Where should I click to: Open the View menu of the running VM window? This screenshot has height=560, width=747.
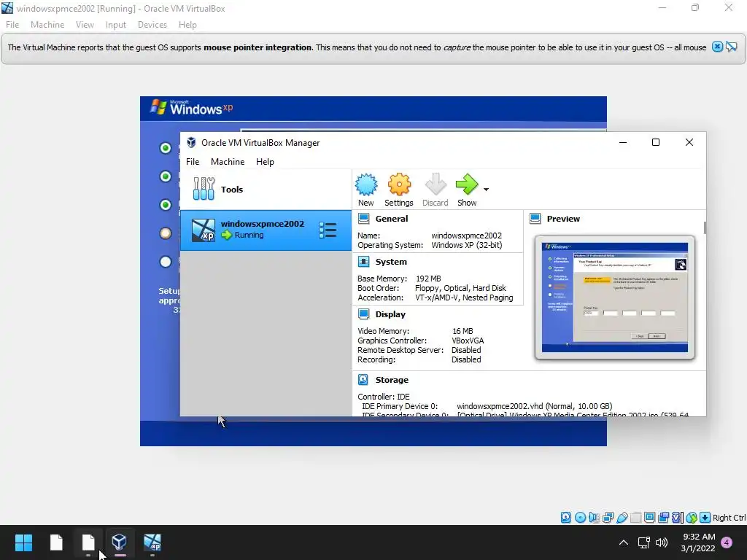[x=85, y=25]
